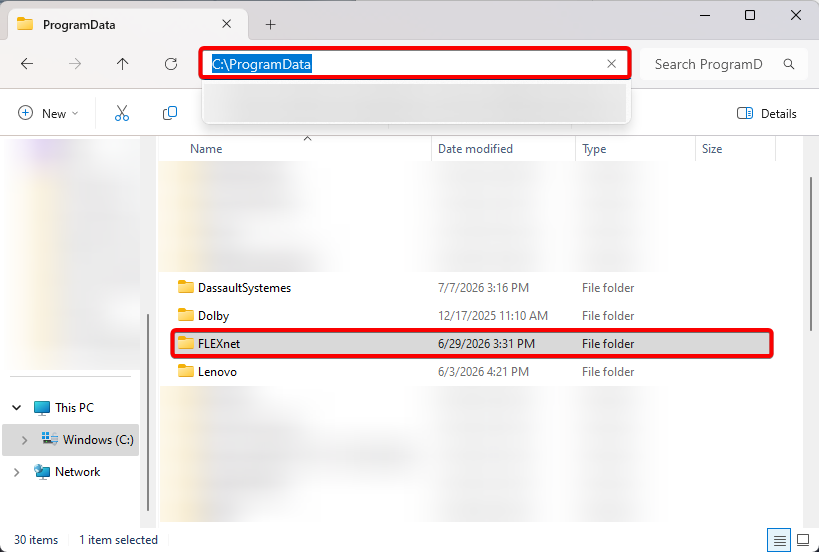Select the FLEXnet folder

coord(472,344)
